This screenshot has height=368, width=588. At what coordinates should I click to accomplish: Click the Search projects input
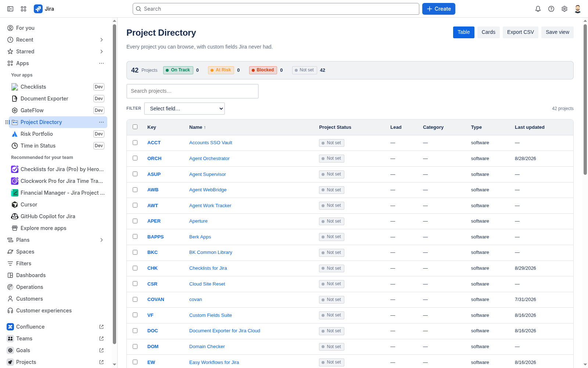pyautogui.click(x=193, y=91)
